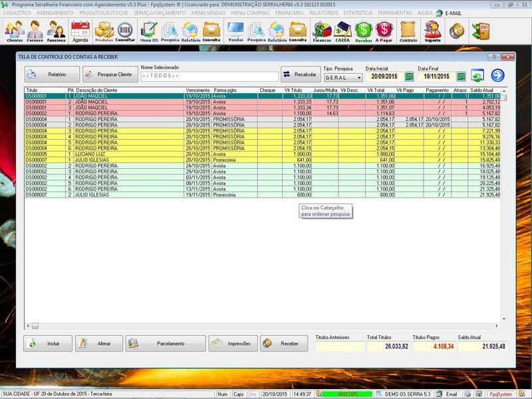Open calendar picker for Data Final

461,76
